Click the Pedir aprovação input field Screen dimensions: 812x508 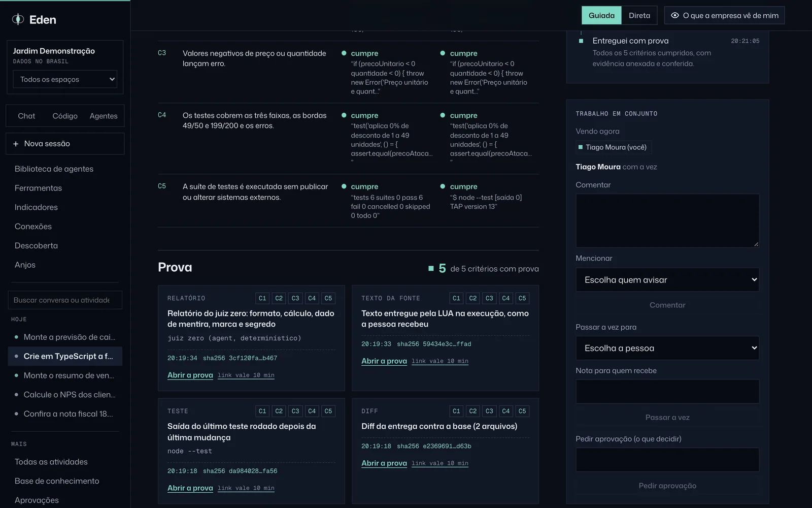pyautogui.click(x=667, y=460)
